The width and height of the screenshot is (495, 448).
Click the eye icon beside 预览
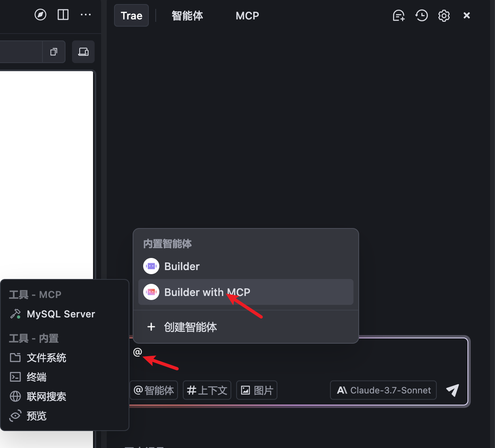(15, 416)
